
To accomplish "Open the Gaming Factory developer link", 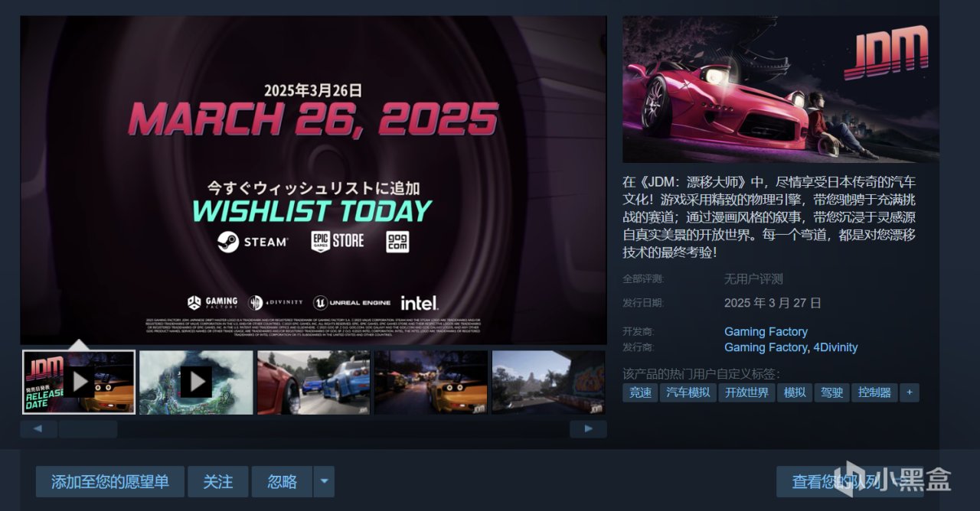I will 766,331.
